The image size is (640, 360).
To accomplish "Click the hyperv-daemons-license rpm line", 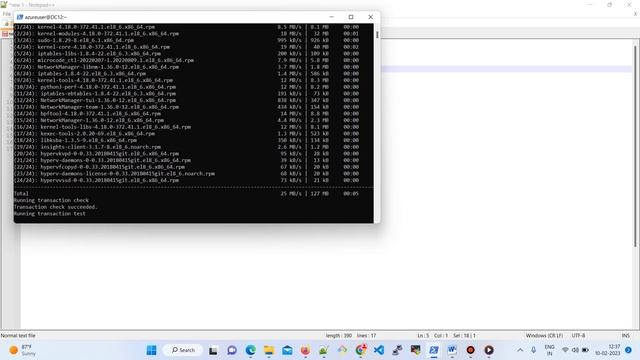I will pos(187,173).
